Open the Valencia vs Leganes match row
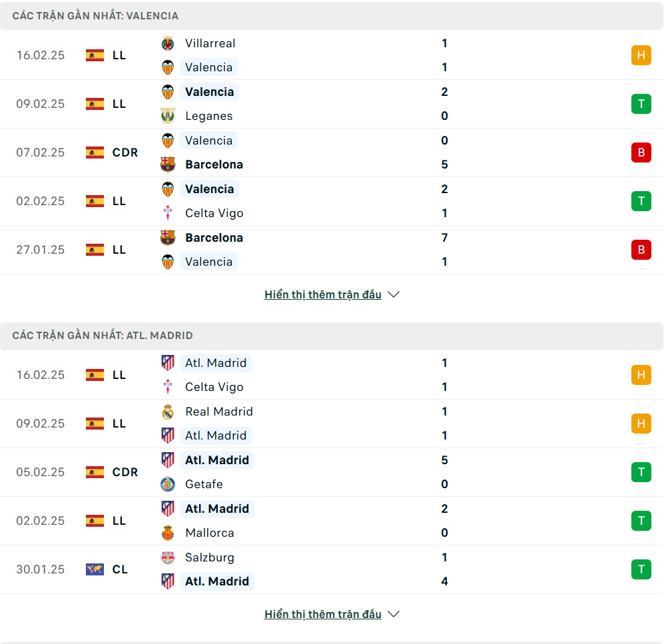The image size is (664, 644). coord(332,104)
